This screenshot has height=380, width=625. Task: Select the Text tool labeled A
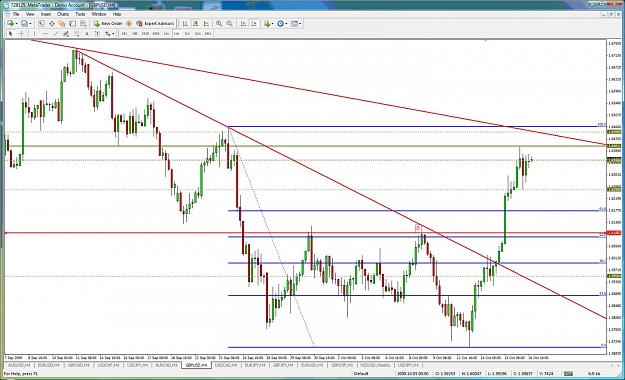pos(86,34)
